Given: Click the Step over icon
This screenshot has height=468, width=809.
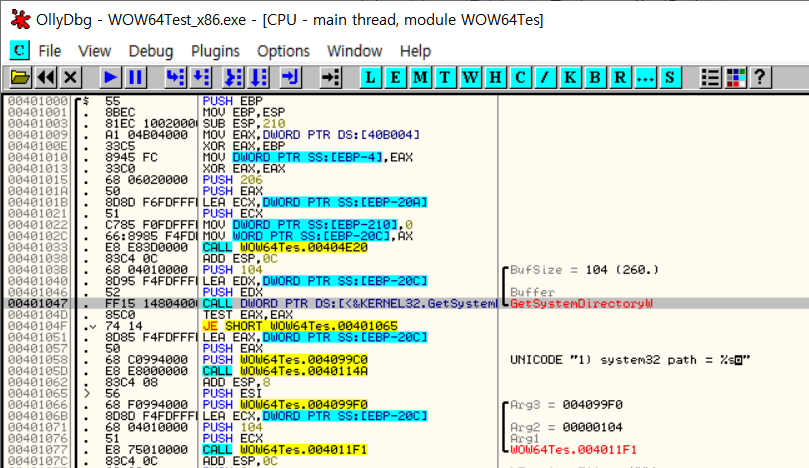Looking at the screenshot, I should [201, 77].
